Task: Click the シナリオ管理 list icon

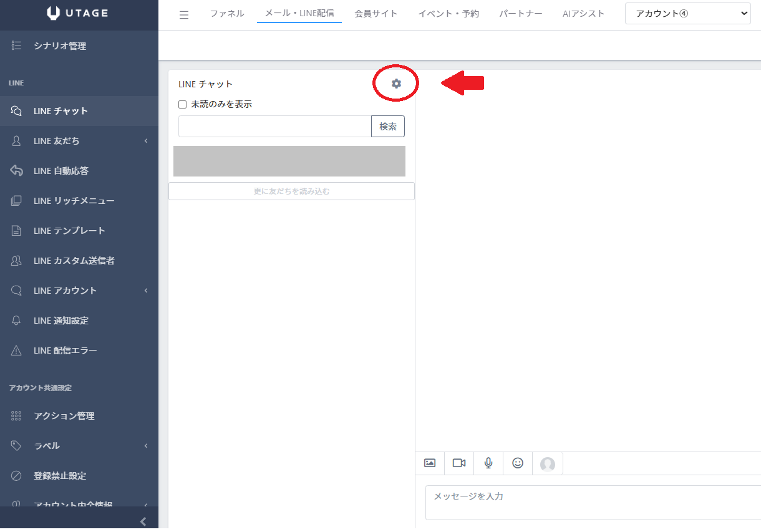Action: 17,46
